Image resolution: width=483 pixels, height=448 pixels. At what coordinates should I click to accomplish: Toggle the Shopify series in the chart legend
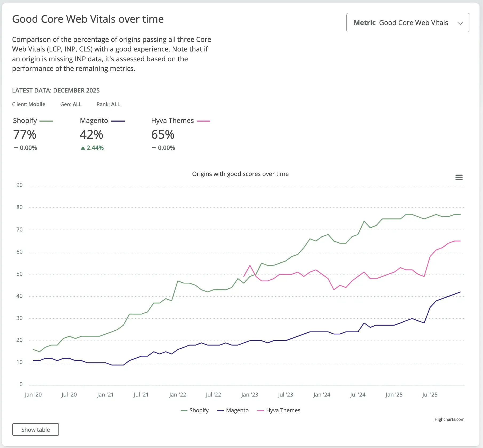(195, 410)
